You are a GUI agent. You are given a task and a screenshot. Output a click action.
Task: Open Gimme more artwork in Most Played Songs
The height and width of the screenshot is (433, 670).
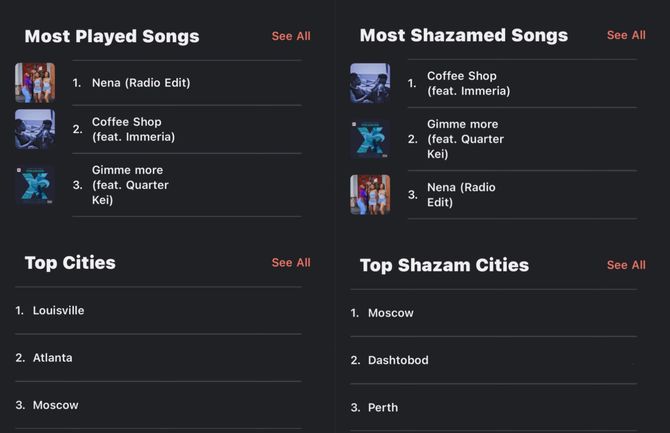(35, 185)
